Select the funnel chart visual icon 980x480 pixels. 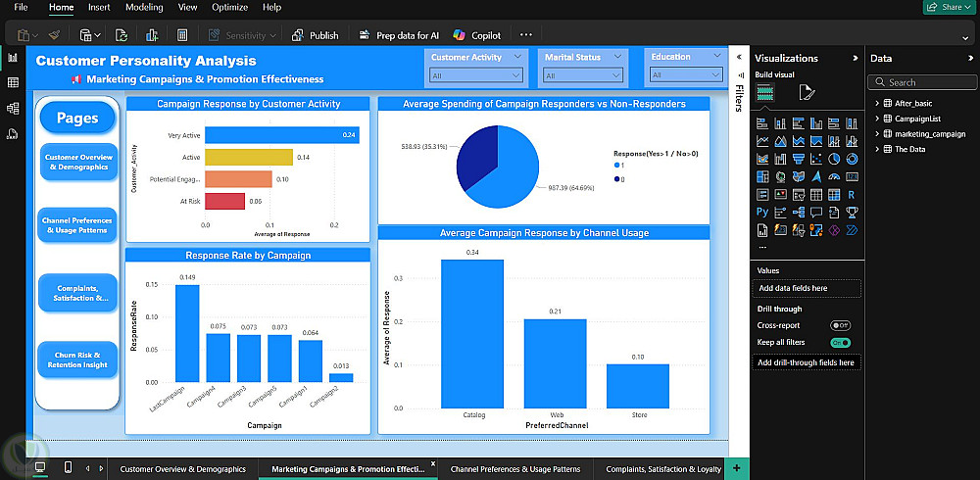click(x=798, y=159)
